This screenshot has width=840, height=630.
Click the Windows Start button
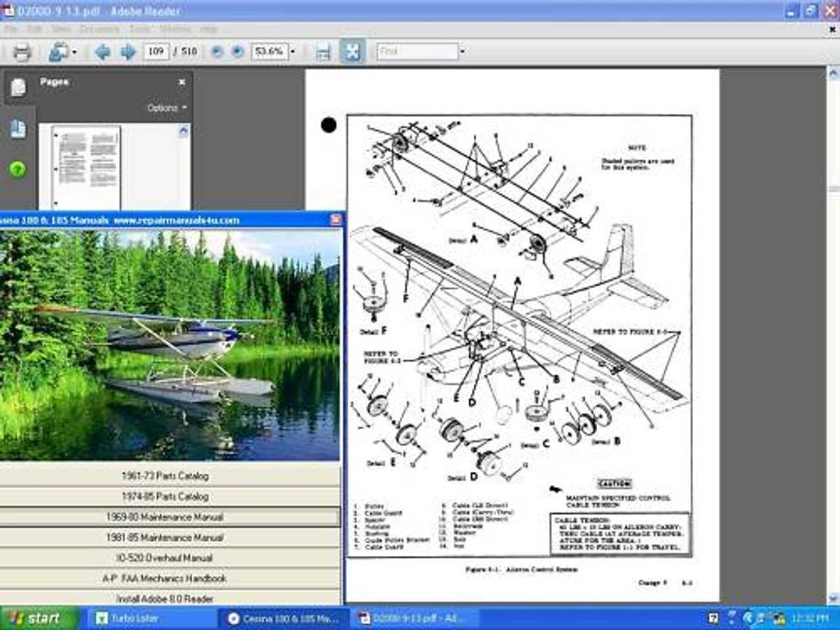tap(38, 618)
